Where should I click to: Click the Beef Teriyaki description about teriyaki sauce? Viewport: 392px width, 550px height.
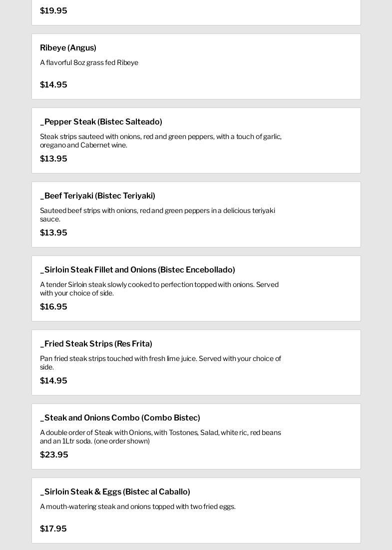click(x=157, y=215)
